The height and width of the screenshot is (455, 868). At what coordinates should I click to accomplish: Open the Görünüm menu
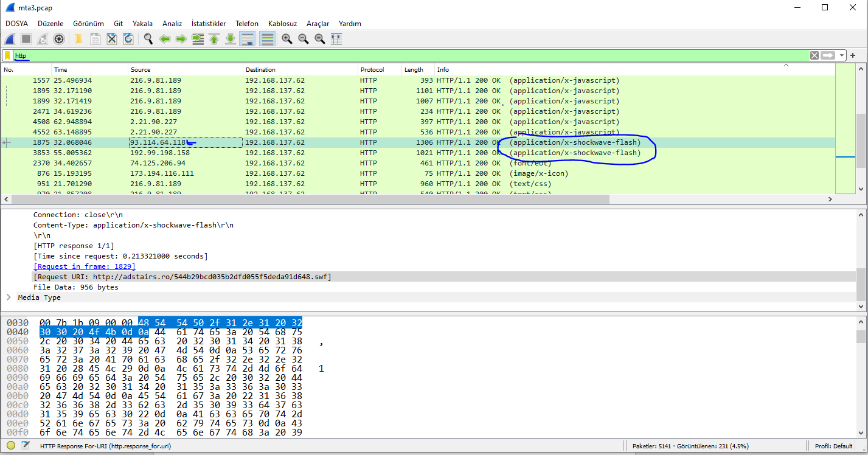pos(89,24)
